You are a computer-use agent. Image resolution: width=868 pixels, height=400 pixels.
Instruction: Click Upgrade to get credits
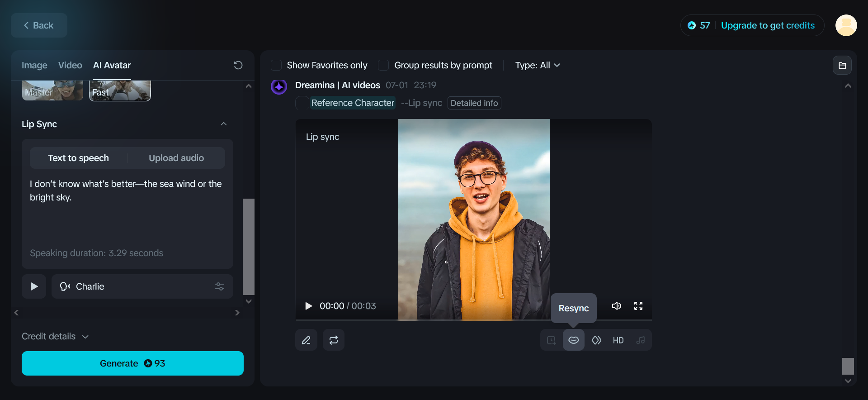[768, 25]
